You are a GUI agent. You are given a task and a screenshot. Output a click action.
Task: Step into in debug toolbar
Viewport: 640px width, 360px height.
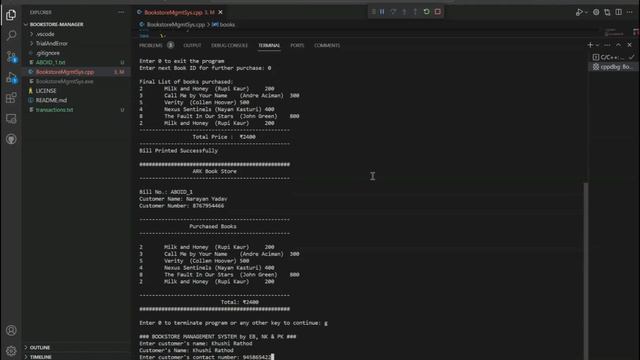coord(404,12)
